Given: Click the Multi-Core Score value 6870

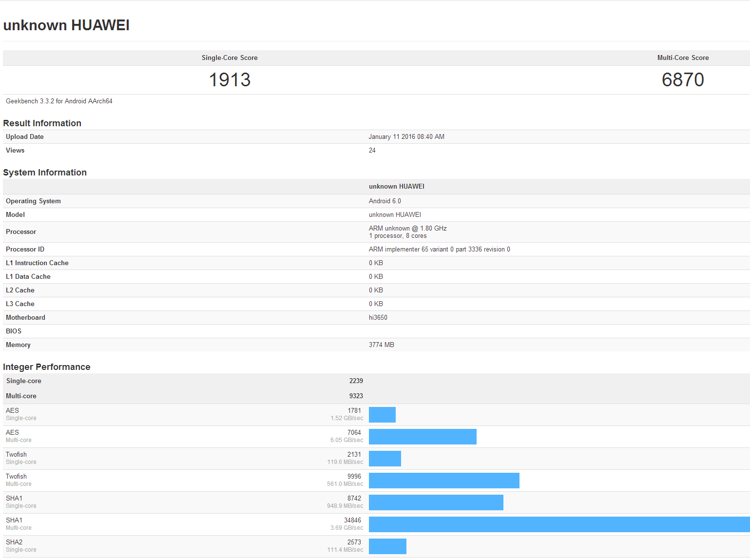Looking at the screenshot, I should (682, 80).
